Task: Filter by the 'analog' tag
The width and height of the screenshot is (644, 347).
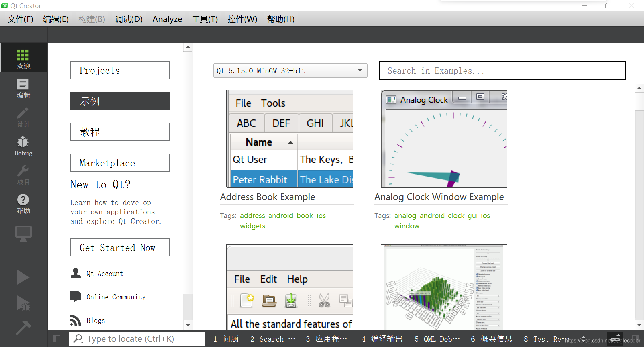Action: tap(405, 215)
